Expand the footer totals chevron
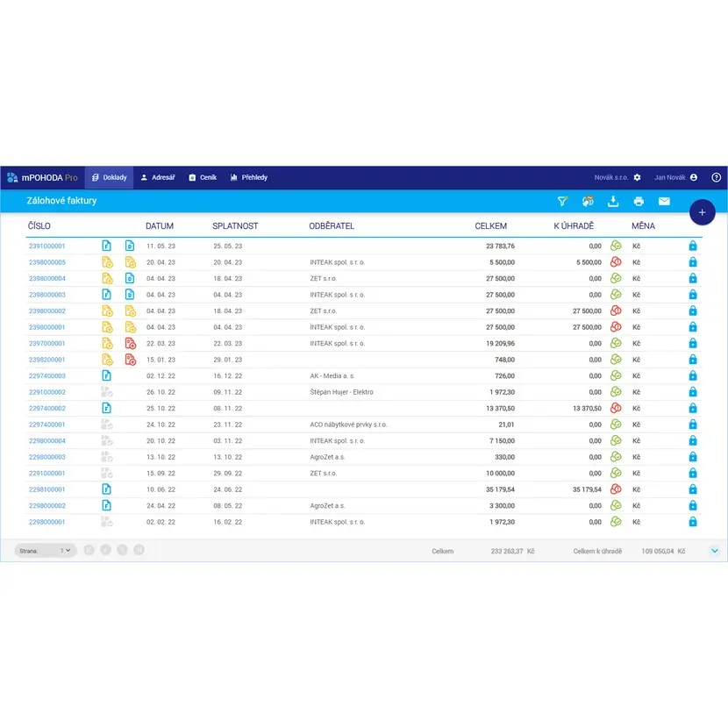This screenshot has width=728, height=728. coord(714,551)
